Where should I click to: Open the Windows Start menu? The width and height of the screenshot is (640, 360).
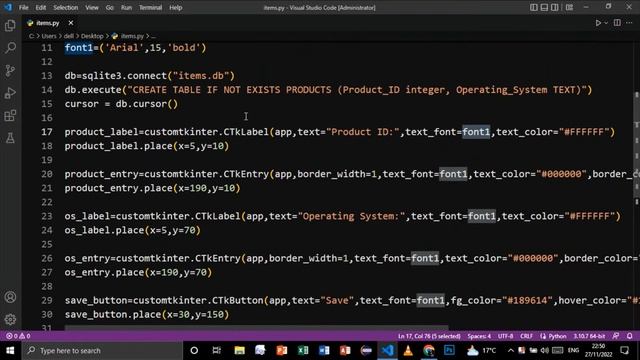pos(10,351)
